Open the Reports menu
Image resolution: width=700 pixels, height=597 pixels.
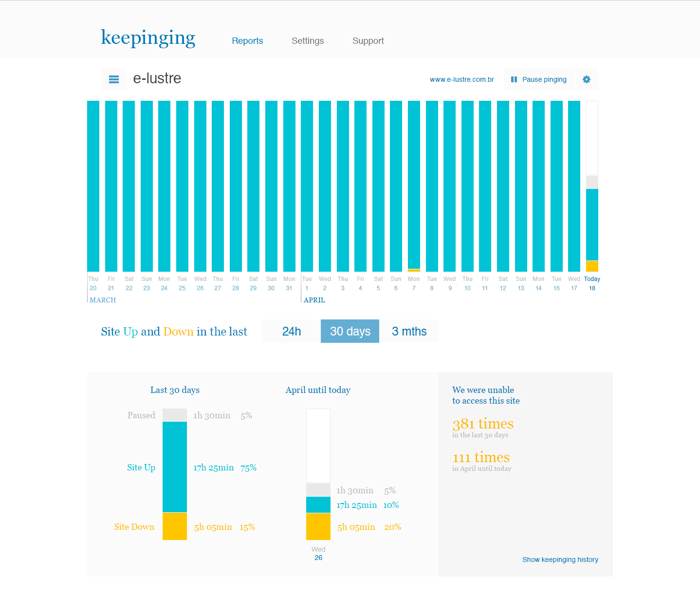tap(247, 41)
